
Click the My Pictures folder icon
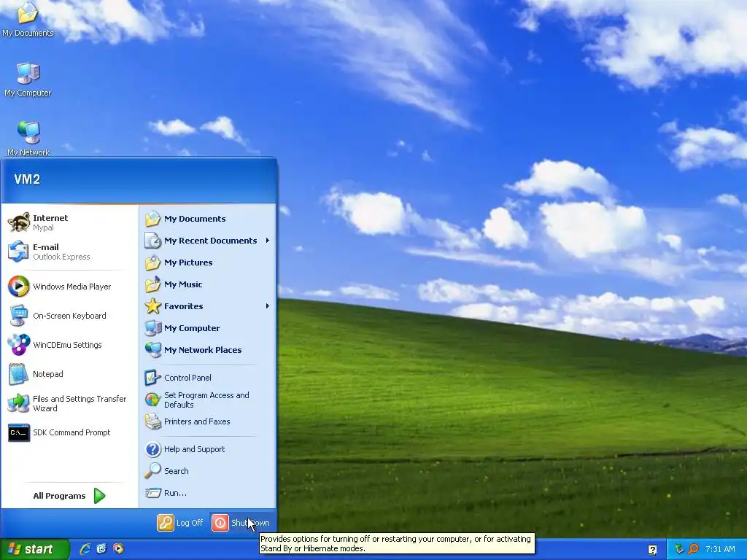pos(153,262)
